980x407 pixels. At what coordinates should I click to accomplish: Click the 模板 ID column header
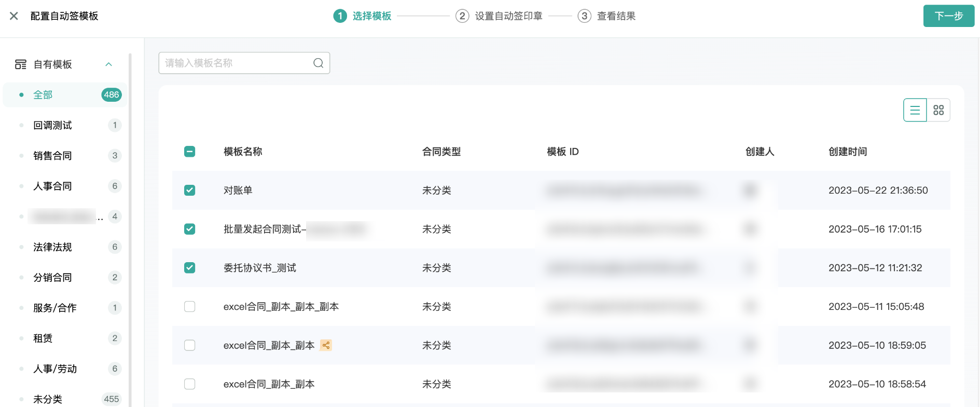(563, 152)
